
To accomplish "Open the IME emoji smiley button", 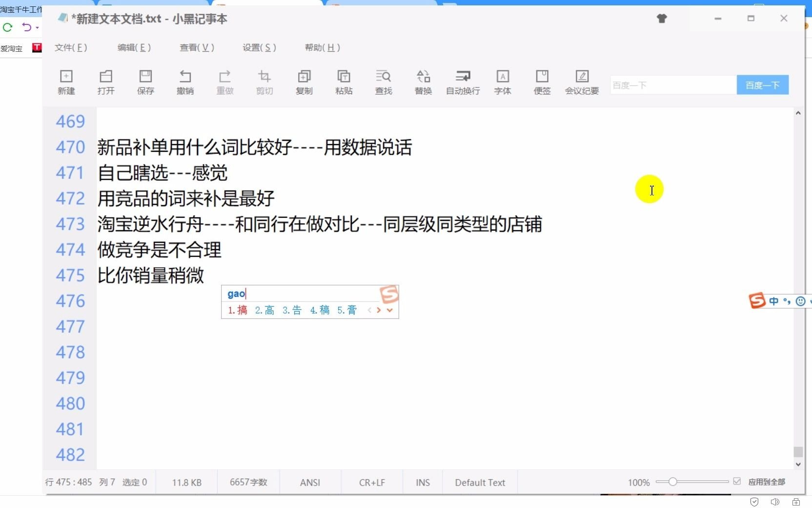I will click(800, 301).
